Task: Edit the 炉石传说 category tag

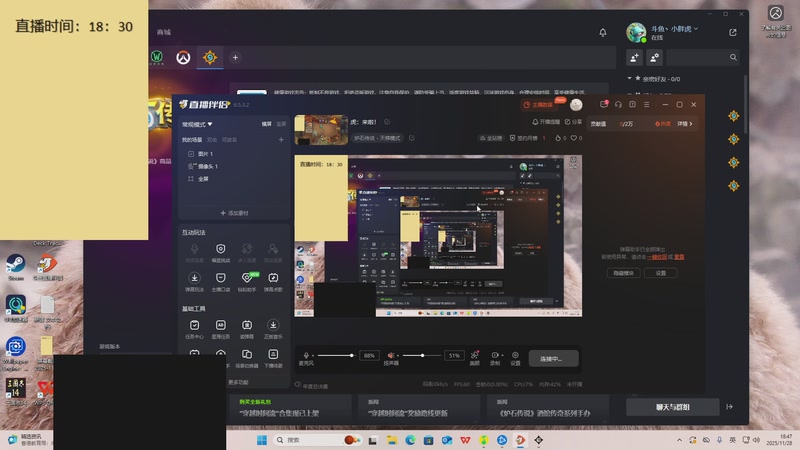Action: click(377, 138)
